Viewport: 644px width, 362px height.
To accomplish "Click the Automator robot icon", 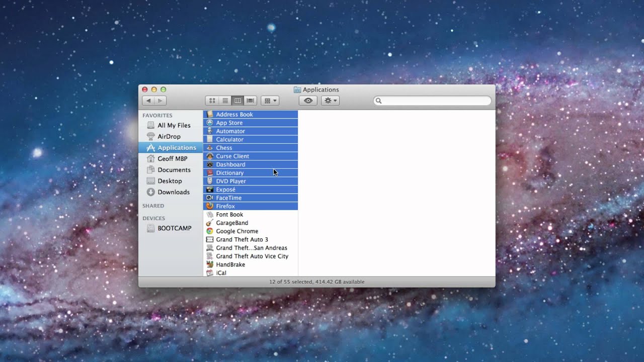I will 210,131.
